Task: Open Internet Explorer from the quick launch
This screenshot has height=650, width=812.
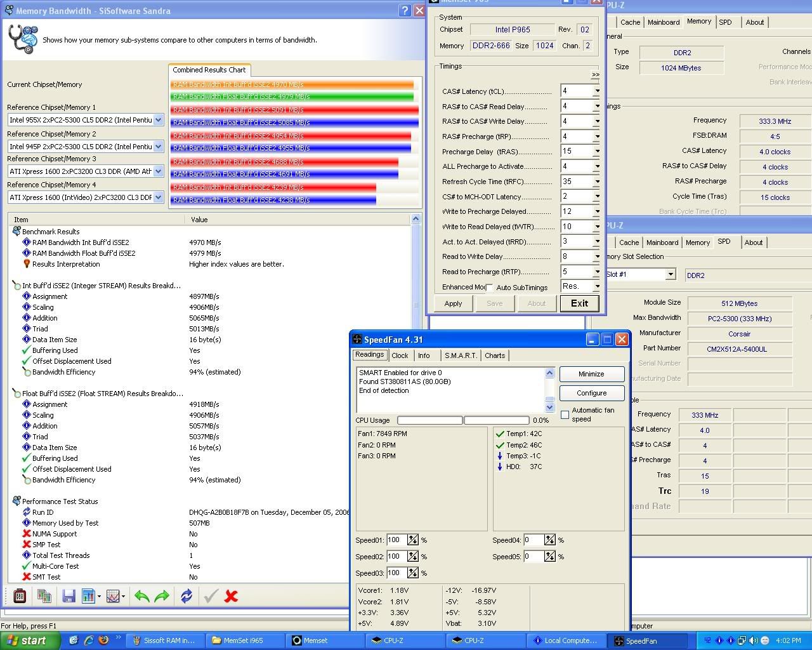Action: point(89,640)
